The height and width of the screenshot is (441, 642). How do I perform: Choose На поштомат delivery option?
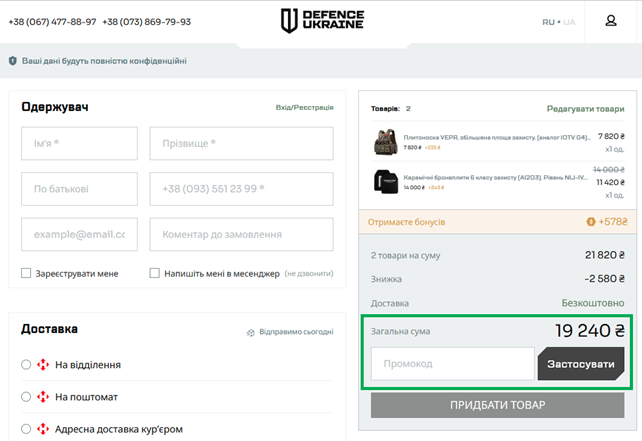tap(26, 397)
